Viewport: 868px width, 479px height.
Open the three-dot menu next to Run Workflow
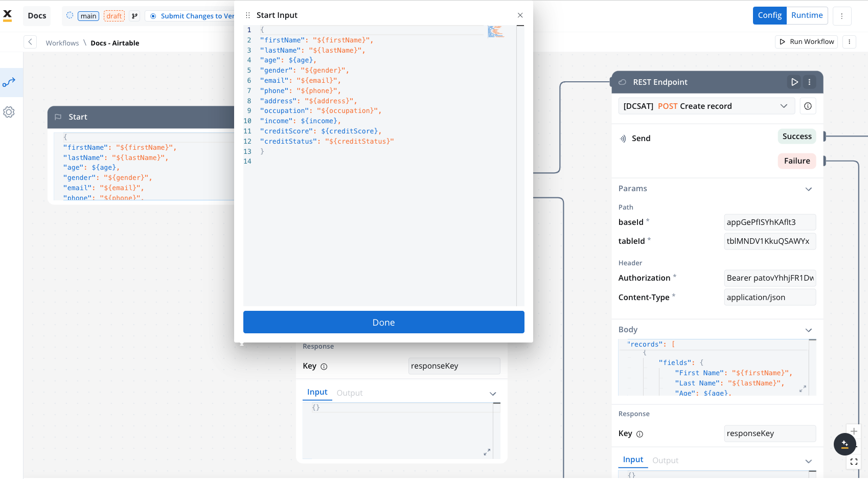pos(849,42)
